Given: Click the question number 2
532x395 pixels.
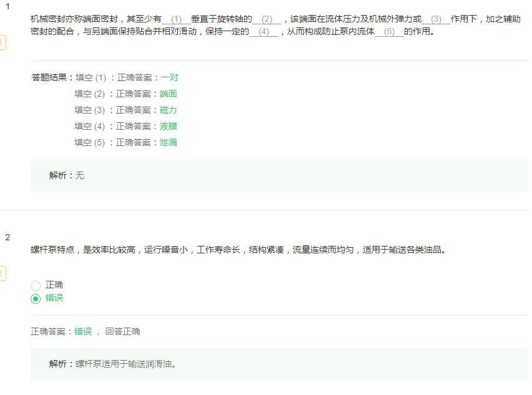Looking at the screenshot, I should point(7,237).
